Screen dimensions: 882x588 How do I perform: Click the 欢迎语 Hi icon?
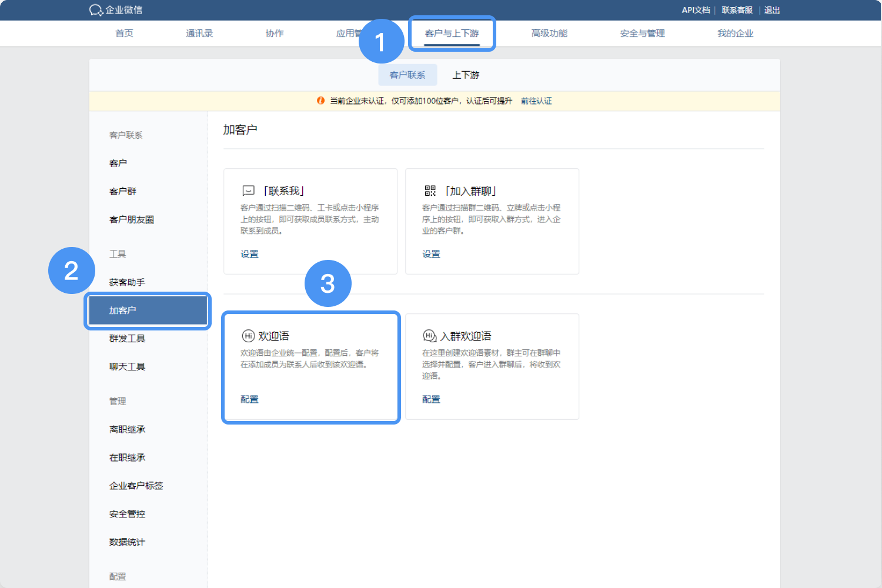click(x=248, y=336)
